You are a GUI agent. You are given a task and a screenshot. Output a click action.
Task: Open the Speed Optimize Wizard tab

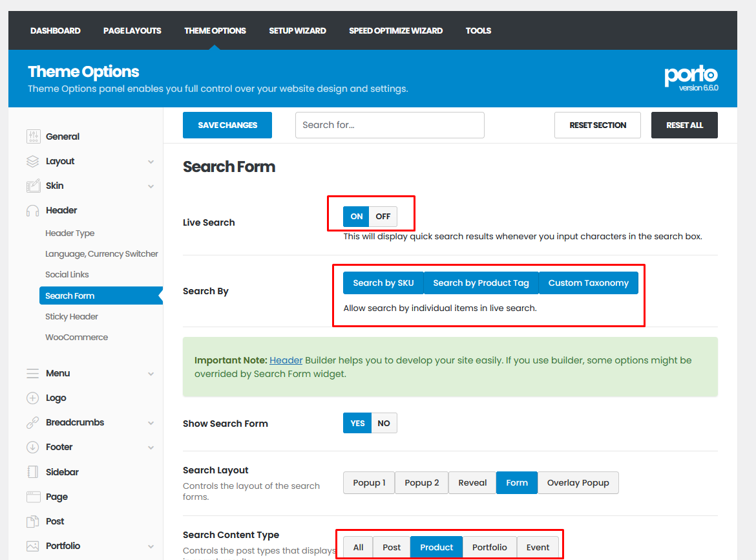[396, 30]
